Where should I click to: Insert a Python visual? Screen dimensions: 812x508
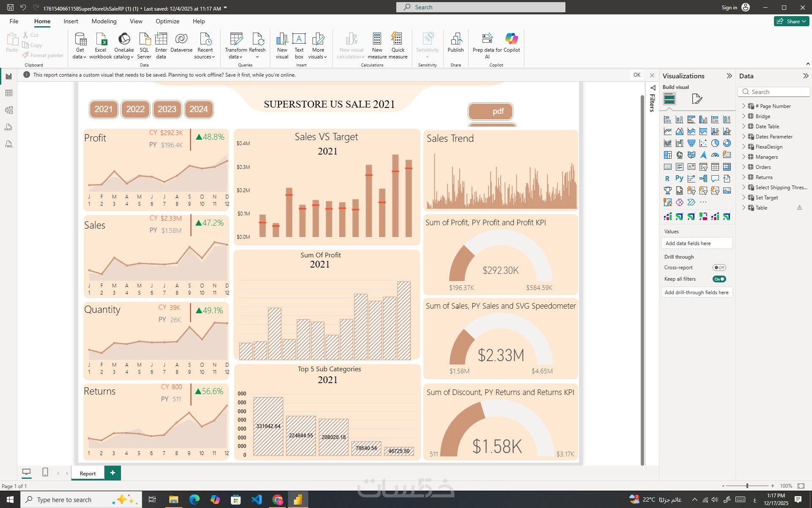(x=679, y=179)
